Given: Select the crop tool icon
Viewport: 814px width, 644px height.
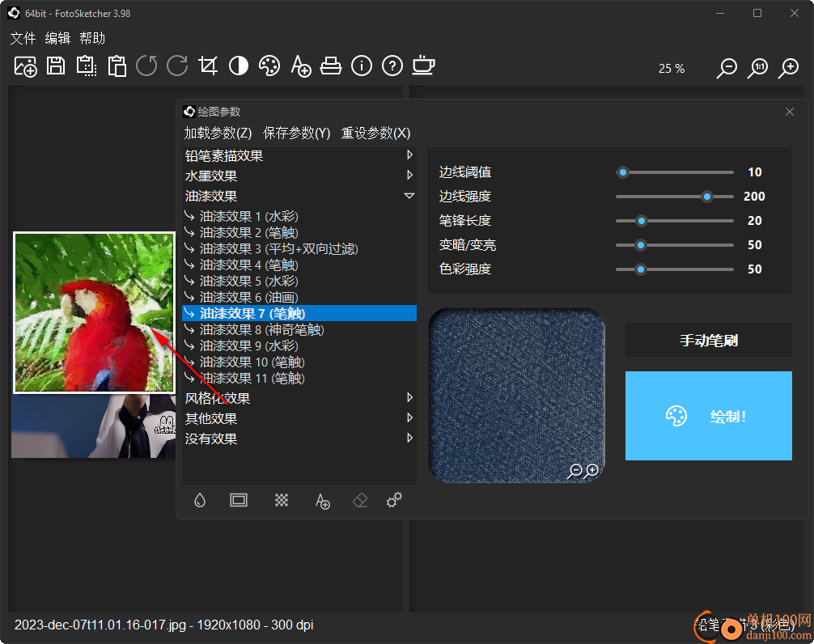Looking at the screenshot, I should point(208,66).
